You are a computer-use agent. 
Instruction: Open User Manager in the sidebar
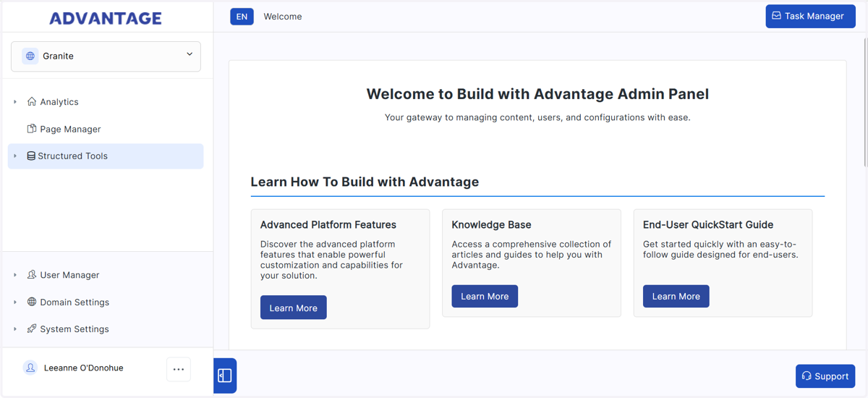[69, 275]
